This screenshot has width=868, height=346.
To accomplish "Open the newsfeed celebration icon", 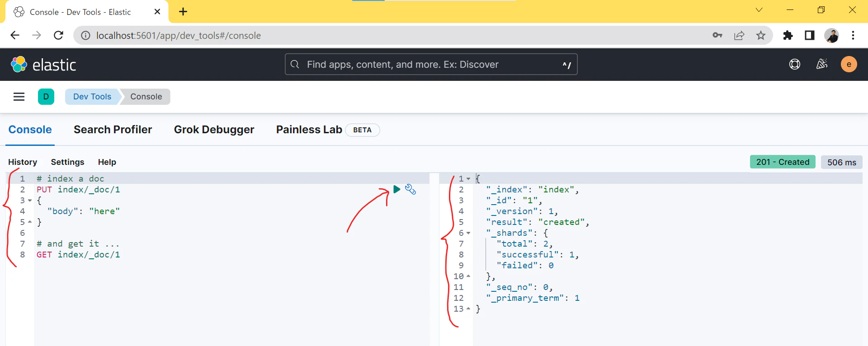I will tap(822, 65).
